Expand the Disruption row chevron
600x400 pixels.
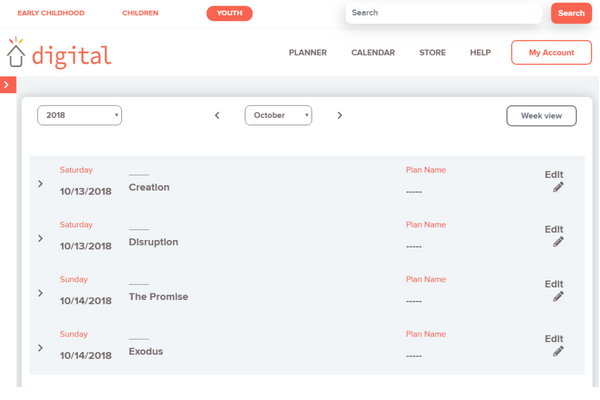[40, 238]
